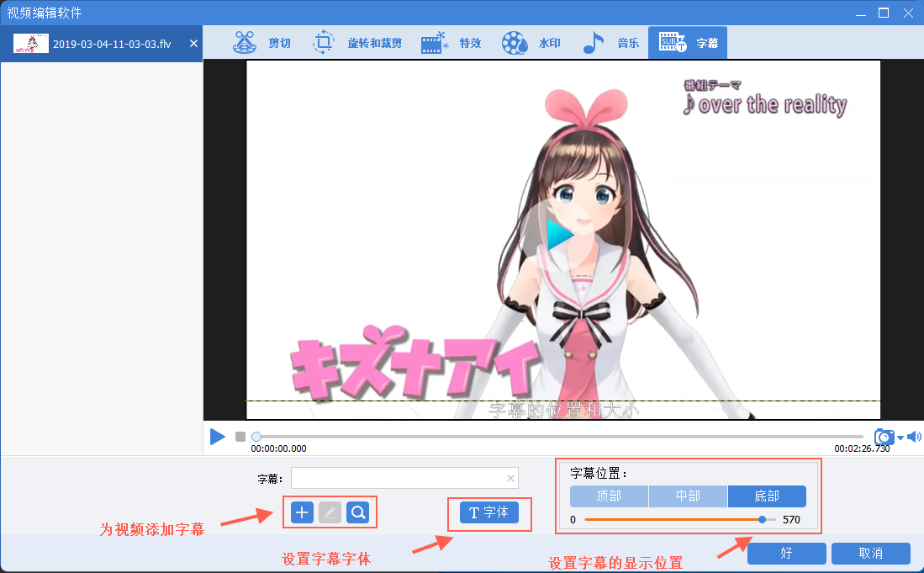Click the 字体 font button
This screenshot has height=573, width=924.
click(489, 512)
